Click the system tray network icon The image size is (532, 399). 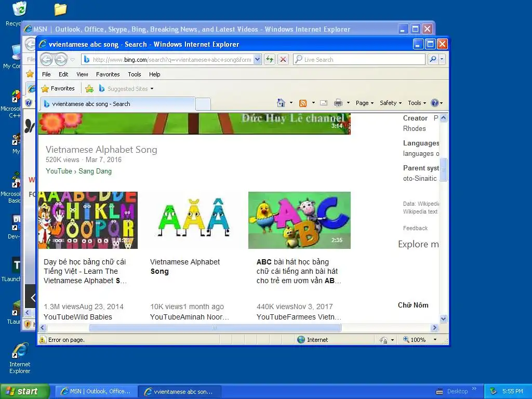pos(494,391)
